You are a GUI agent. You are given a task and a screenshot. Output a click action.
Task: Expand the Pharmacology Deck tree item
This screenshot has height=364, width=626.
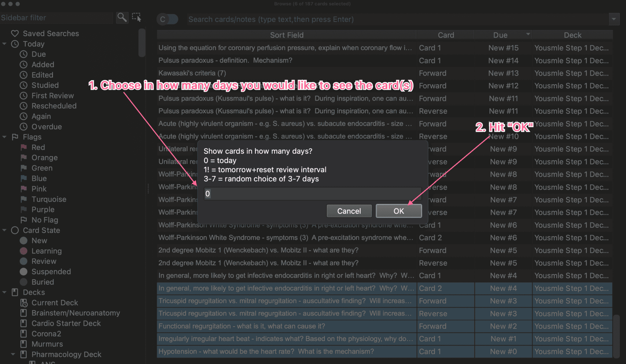coord(13,354)
